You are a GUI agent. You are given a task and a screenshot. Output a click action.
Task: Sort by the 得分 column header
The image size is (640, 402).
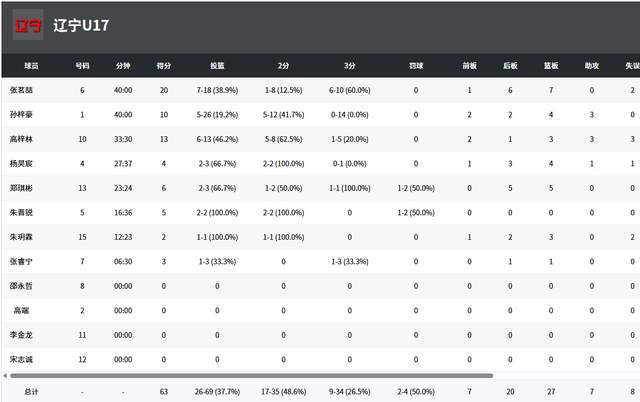click(x=164, y=66)
